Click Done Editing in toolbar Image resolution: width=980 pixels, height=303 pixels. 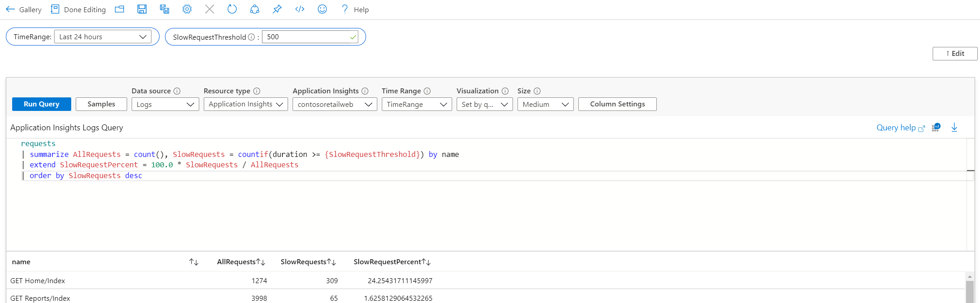[78, 9]
